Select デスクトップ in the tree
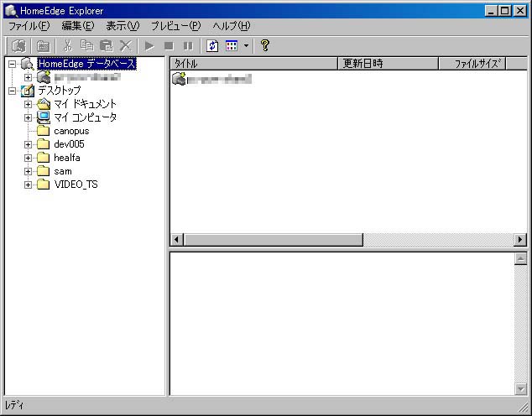The image size is (532, 416). (60, 91)
